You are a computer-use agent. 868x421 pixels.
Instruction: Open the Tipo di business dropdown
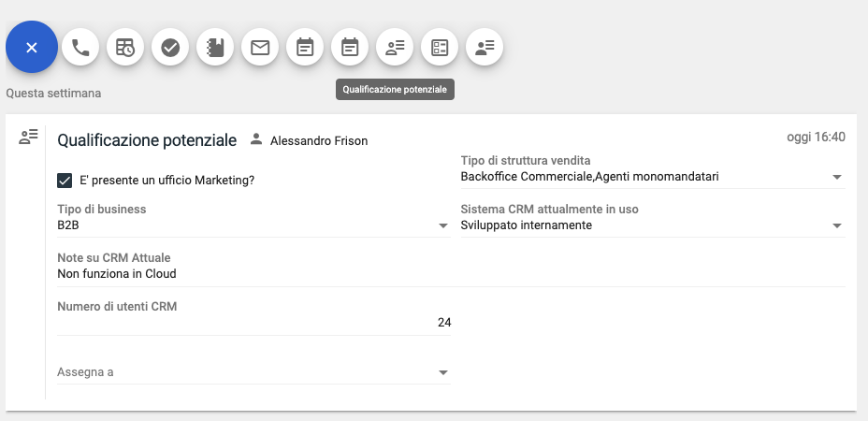pyautogui.click(x=443, y=225)
